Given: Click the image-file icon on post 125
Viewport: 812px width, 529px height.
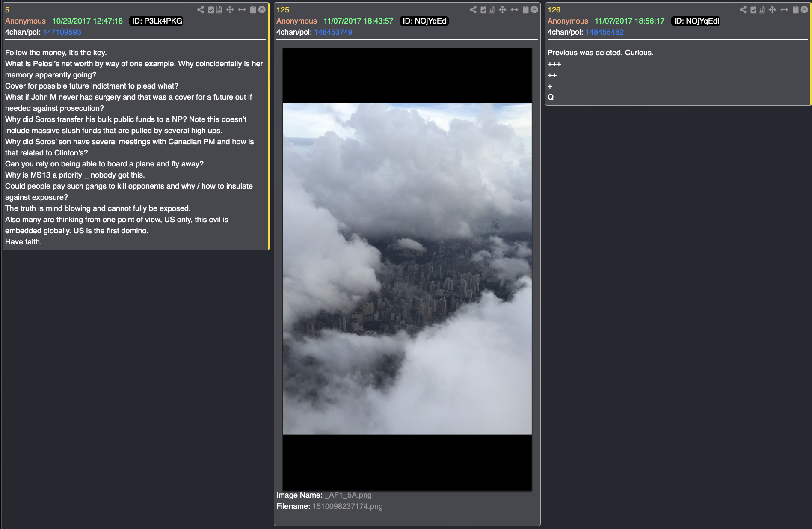Looking at the screenshot, I should 492,9.
